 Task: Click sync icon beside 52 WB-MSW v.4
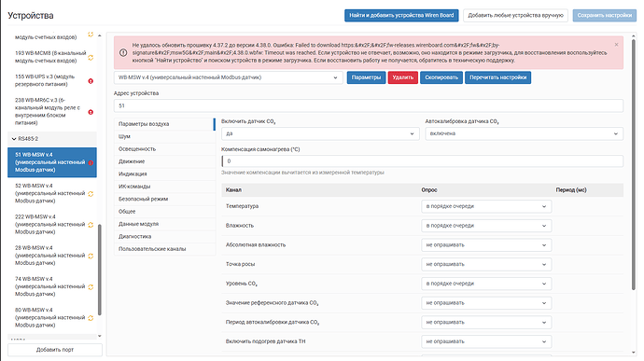(x=91, y=193)
